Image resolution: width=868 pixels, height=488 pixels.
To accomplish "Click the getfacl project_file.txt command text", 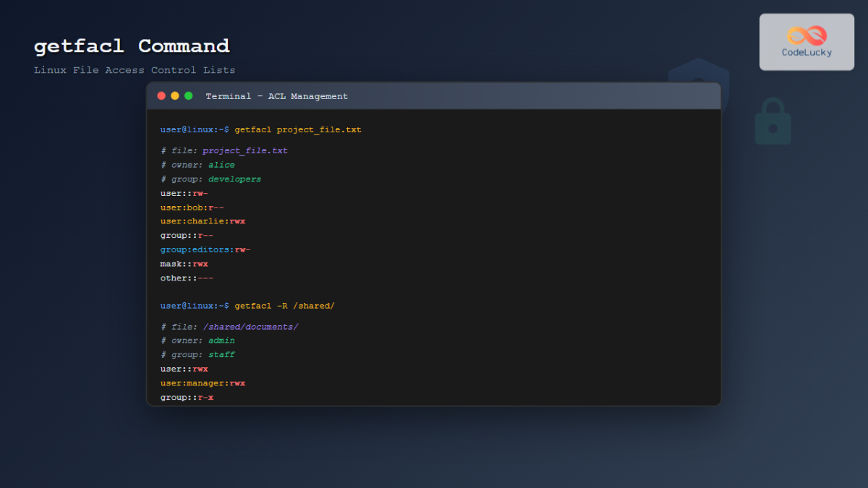I will 299,129.
